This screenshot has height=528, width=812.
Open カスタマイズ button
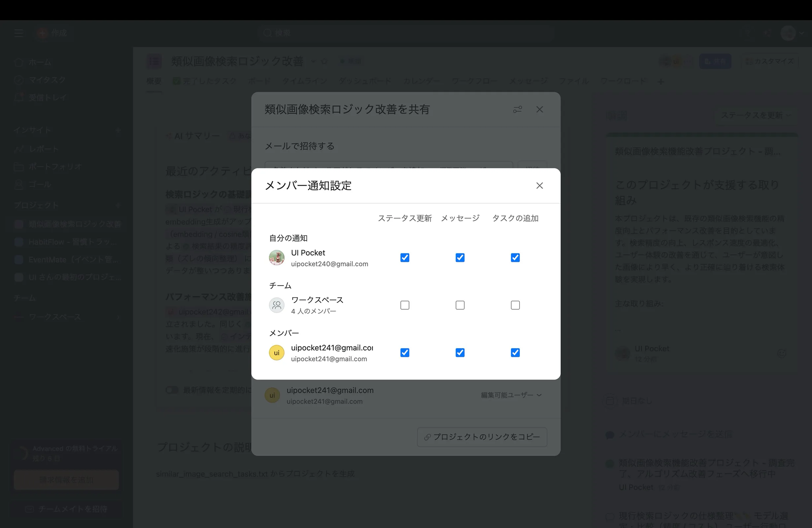[769, 61]
